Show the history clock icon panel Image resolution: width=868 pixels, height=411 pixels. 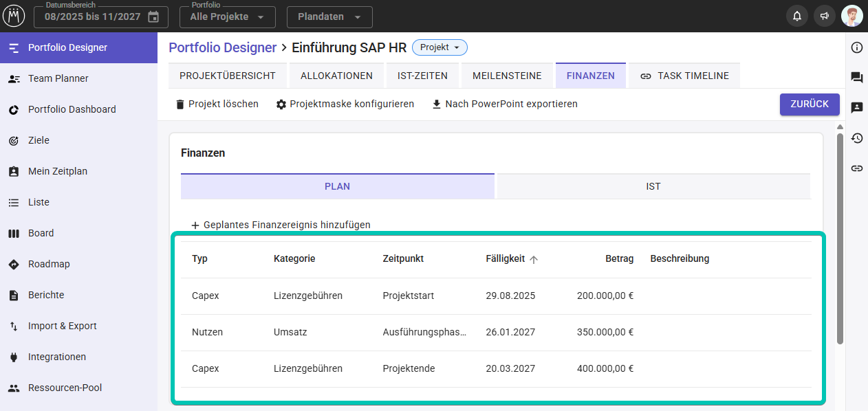coord(856,138)
